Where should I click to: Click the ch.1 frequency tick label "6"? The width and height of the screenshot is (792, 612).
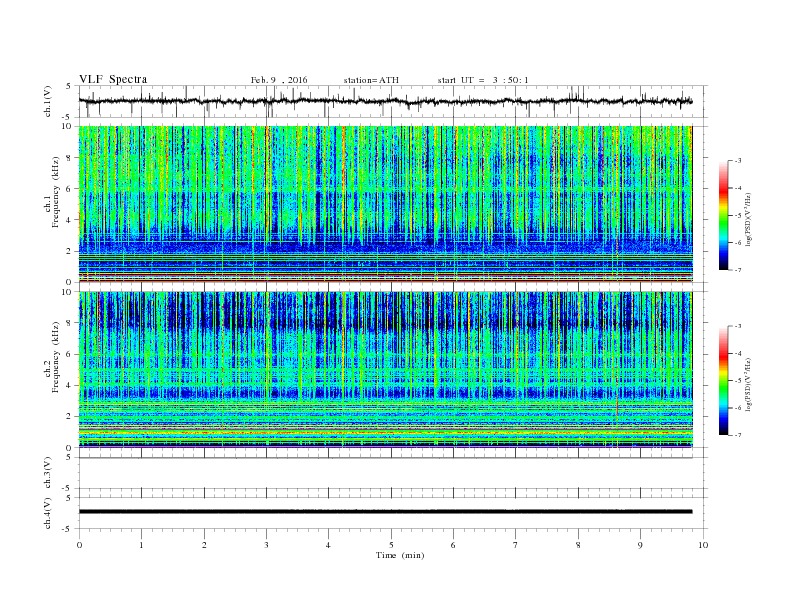click(69, 189)
